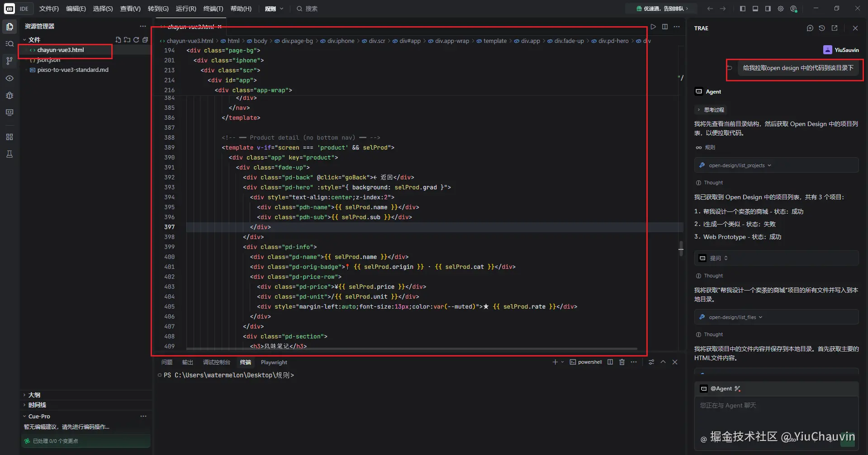
Task: Open terminal panel settings sliders icon
Action: [651, 362]
